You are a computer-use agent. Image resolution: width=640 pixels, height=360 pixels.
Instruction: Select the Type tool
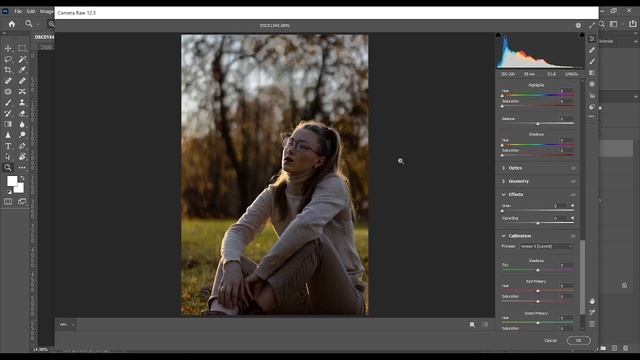pos(8,146)
